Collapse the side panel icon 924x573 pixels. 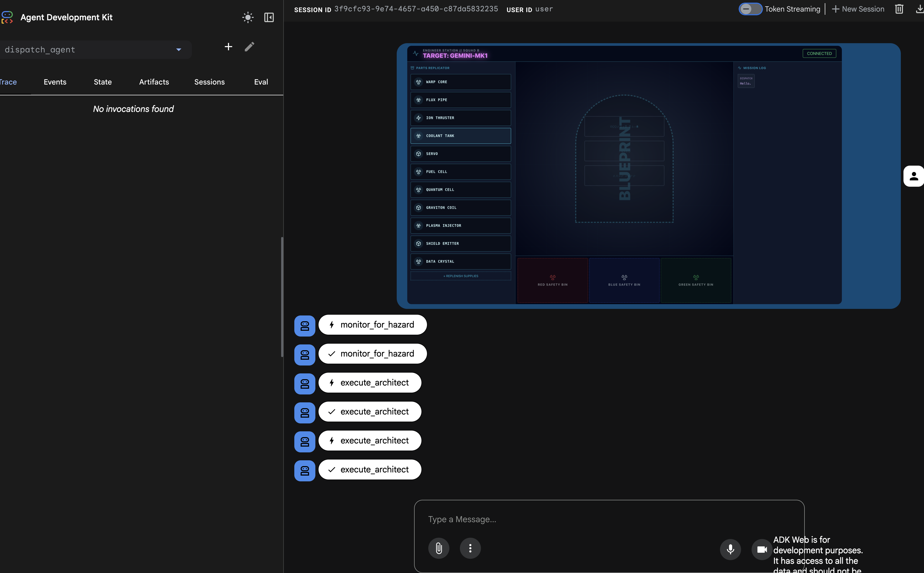click(269, 17)
